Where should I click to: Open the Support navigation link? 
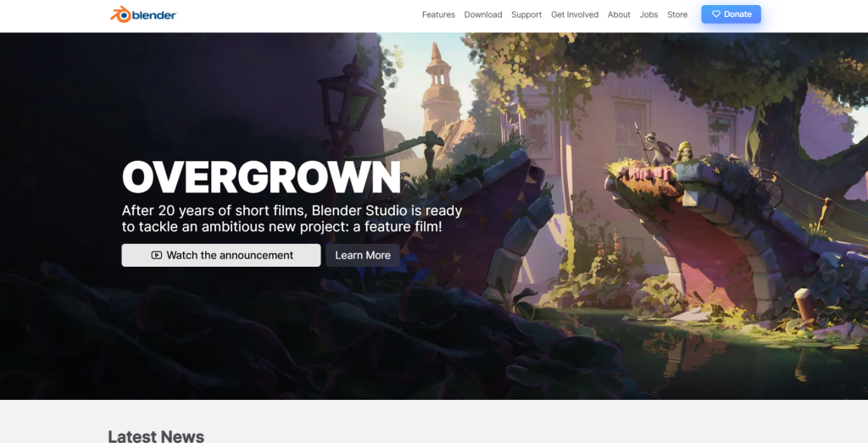pos(526,15)
